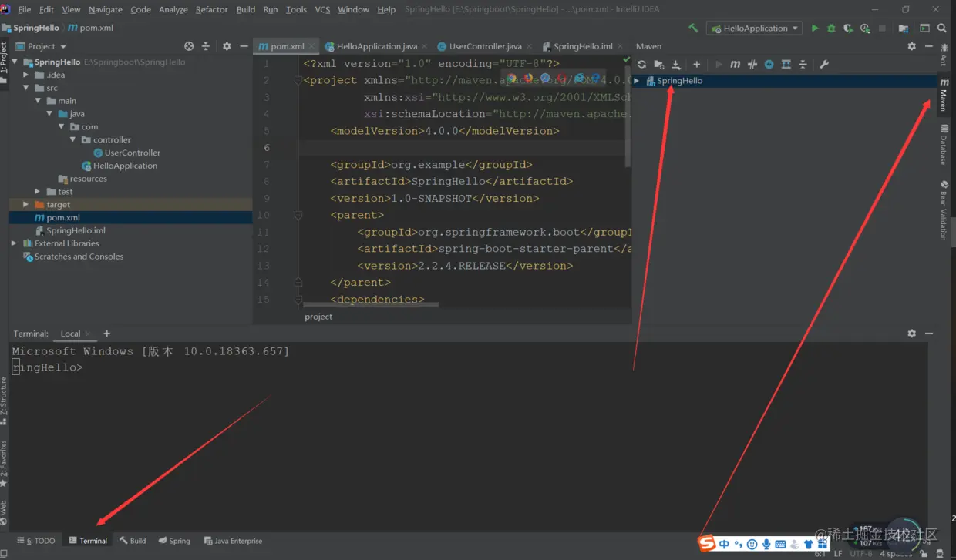This screenshot has height=560, width=956.
Task: Toggle the Favorites side tool button
Action: pos(4,464)
